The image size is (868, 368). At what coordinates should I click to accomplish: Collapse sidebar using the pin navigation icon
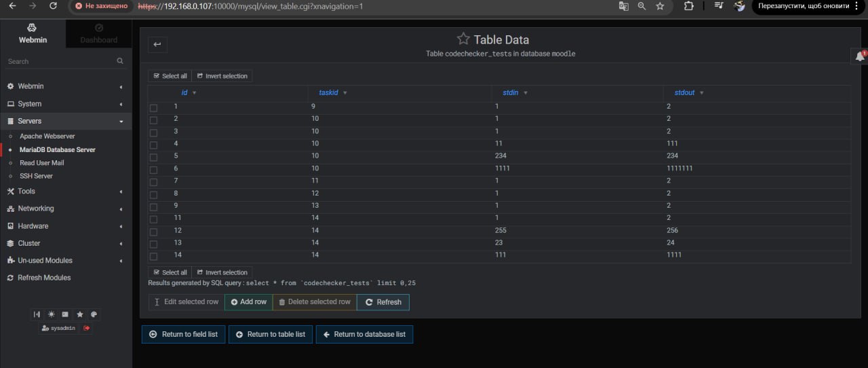37,314
